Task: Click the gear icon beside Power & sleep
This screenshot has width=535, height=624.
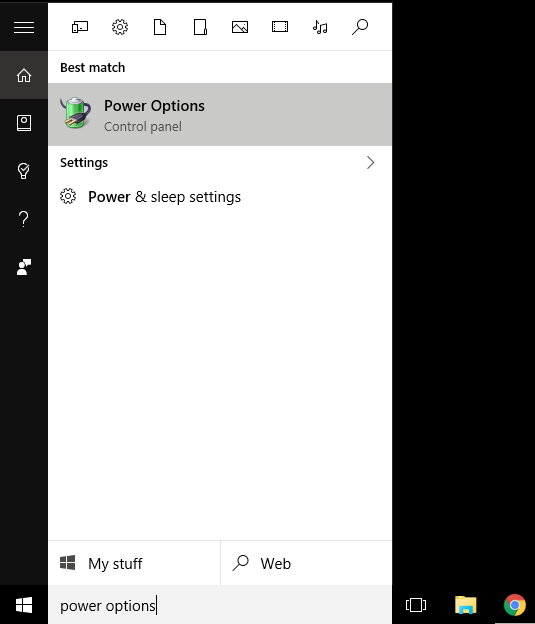Action: pos(68,196)
